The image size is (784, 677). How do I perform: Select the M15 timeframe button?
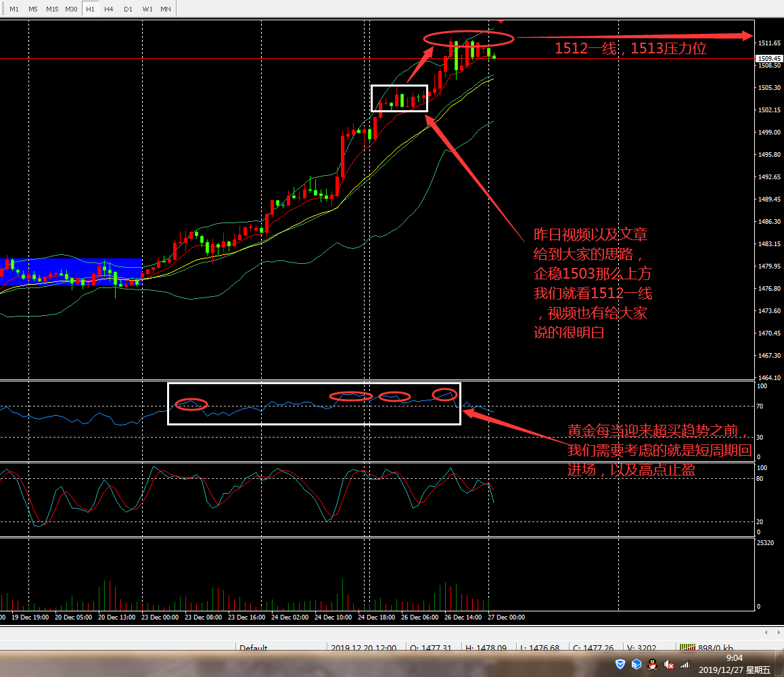[x=52, y=9]
